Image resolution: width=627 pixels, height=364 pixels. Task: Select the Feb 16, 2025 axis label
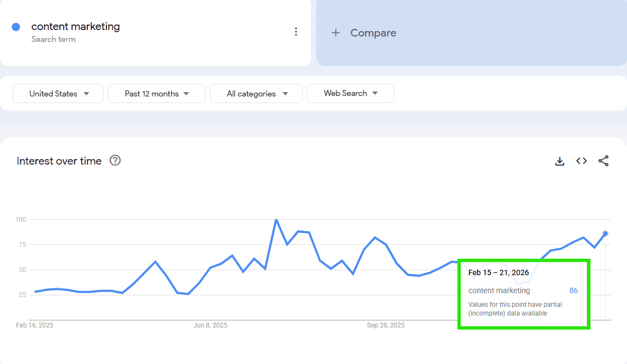[x=35, y=325]
